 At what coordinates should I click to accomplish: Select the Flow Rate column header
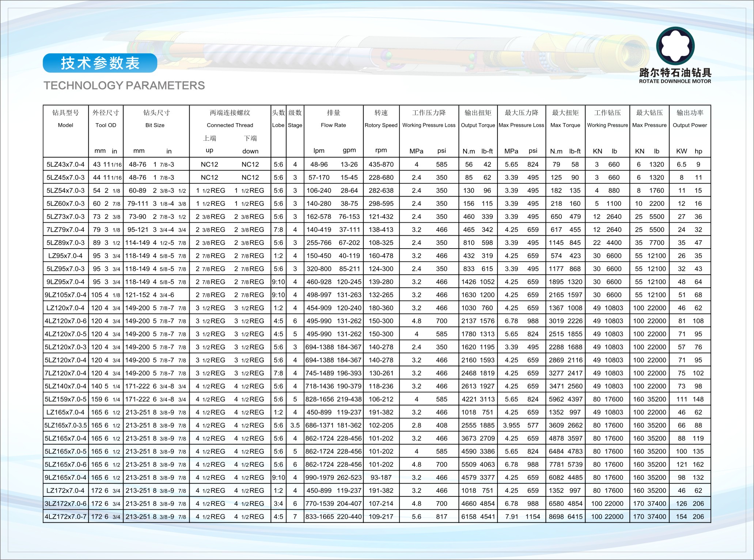333,125
